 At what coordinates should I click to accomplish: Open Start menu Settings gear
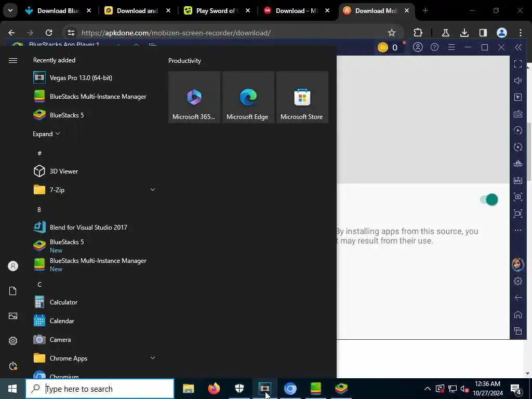pyautogui.click(x=13, y=341)
